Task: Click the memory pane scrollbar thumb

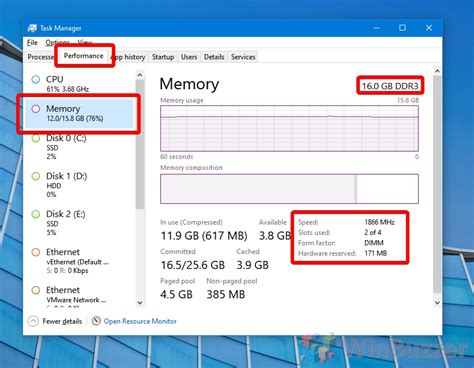Action: coord(437,184)
